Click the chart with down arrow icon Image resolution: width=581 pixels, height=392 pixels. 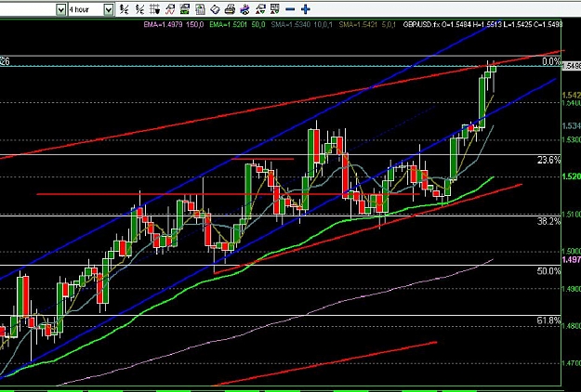275,9
